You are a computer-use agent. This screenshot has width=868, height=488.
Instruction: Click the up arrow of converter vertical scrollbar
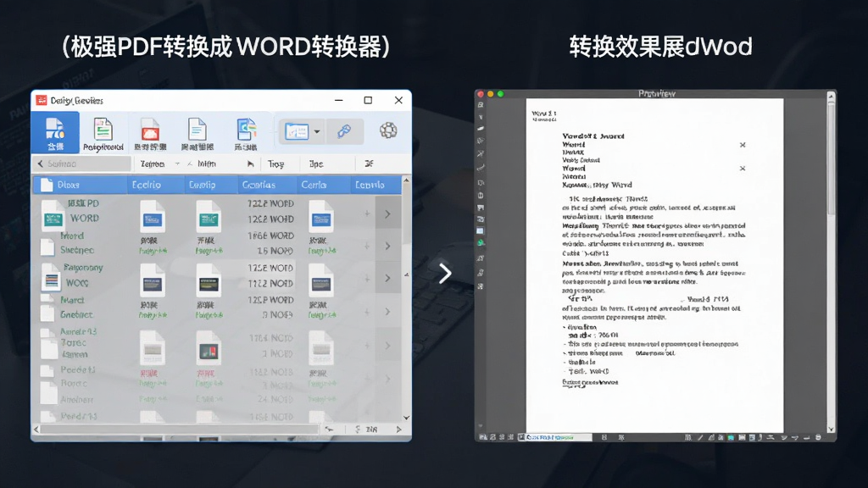(x=406, y=180)
